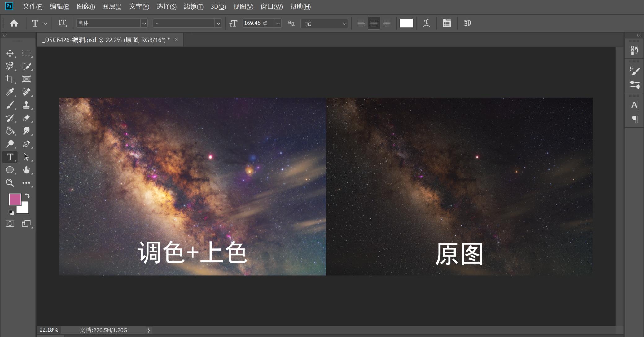Toggle right text alignment

(387, 23)
